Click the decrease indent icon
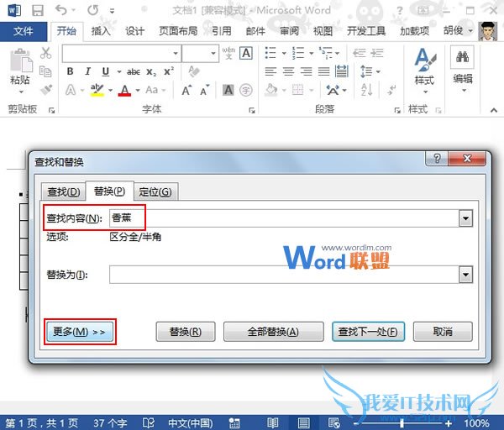The height and width of the screenshot is (430, 504). [x=359, y=53]
